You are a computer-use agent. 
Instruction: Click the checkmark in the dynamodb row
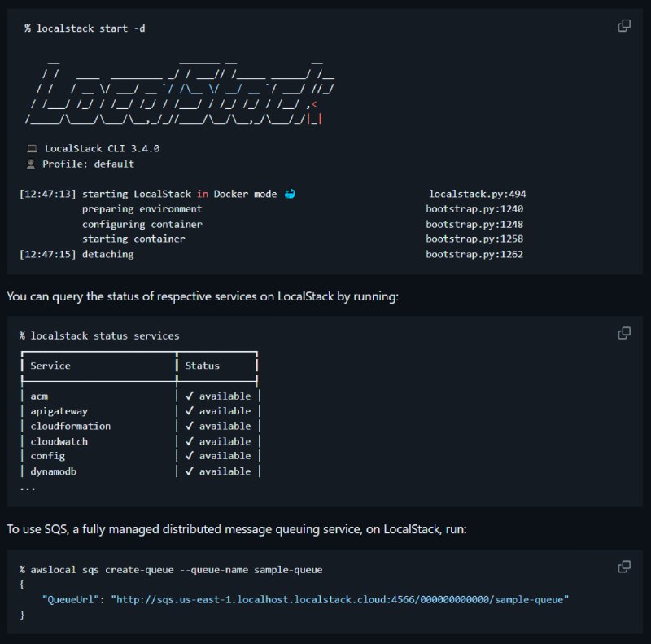click(x=190, y=471)
